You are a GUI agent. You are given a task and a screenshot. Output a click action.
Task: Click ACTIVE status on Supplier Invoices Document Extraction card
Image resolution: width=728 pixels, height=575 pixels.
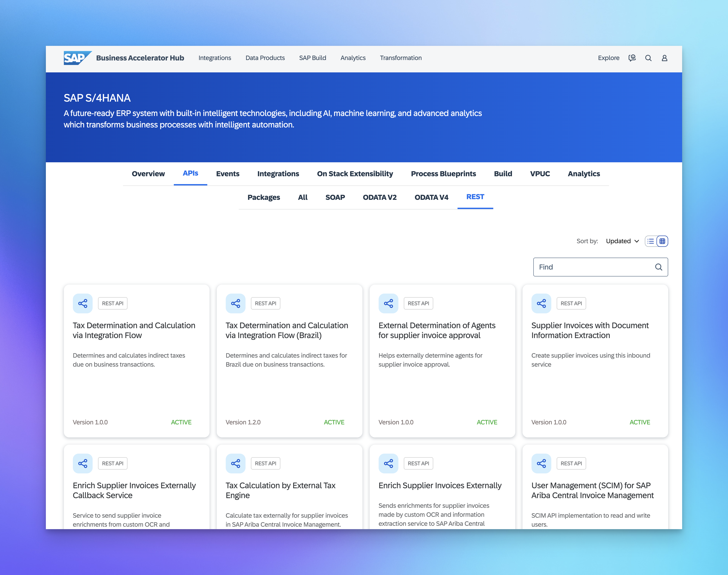[x=640, y=422]
